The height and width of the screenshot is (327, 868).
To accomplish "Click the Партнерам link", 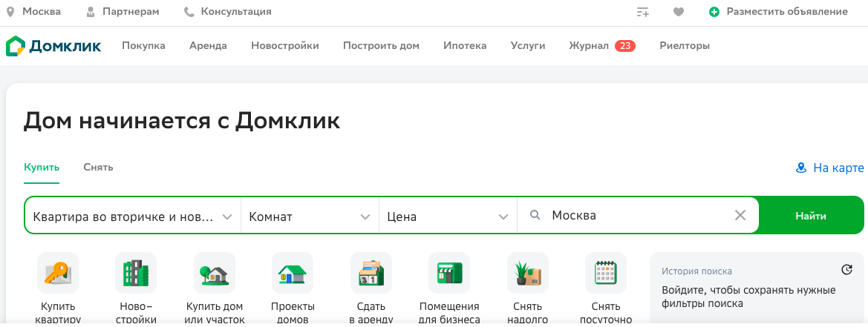I will tap(131, 12).
